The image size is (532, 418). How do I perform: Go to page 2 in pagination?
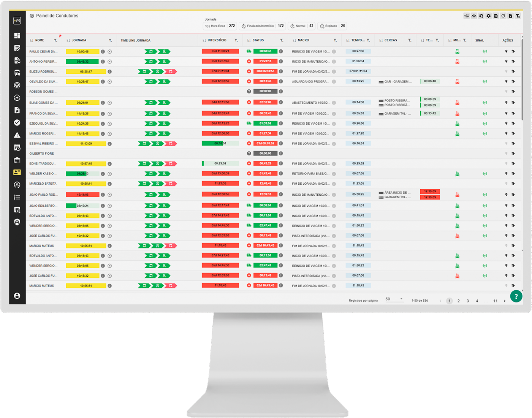coord(459,301)
